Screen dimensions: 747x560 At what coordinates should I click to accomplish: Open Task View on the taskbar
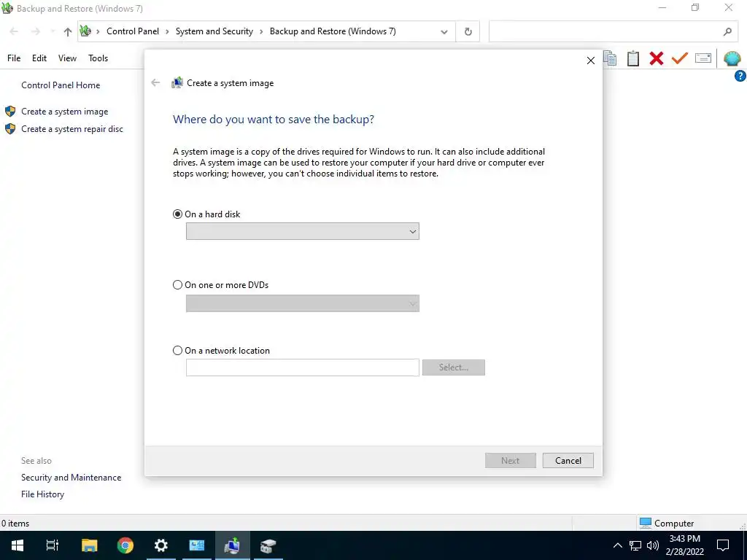point(53,545)
